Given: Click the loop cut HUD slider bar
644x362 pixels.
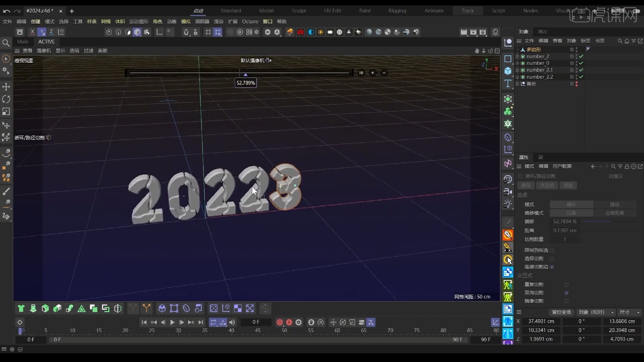Looking at the screenshot, I should coord(239,73).
